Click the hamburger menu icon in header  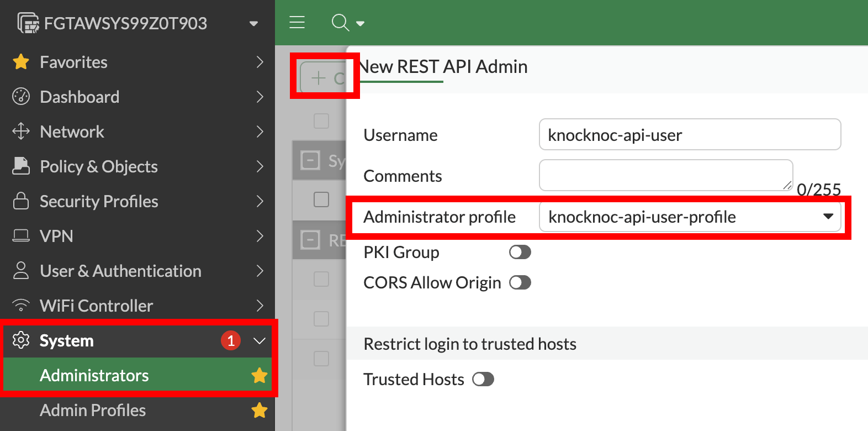tap(297, 22)
